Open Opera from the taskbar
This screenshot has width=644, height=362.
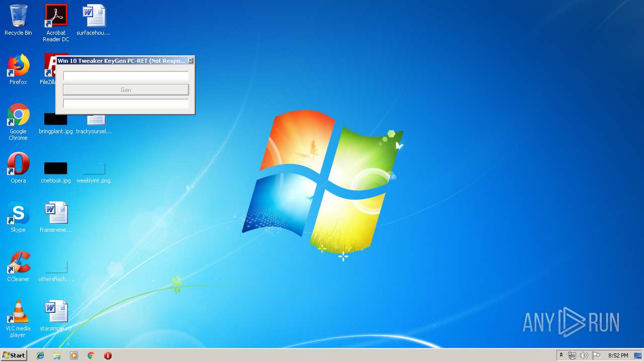(x=108, y=355)
